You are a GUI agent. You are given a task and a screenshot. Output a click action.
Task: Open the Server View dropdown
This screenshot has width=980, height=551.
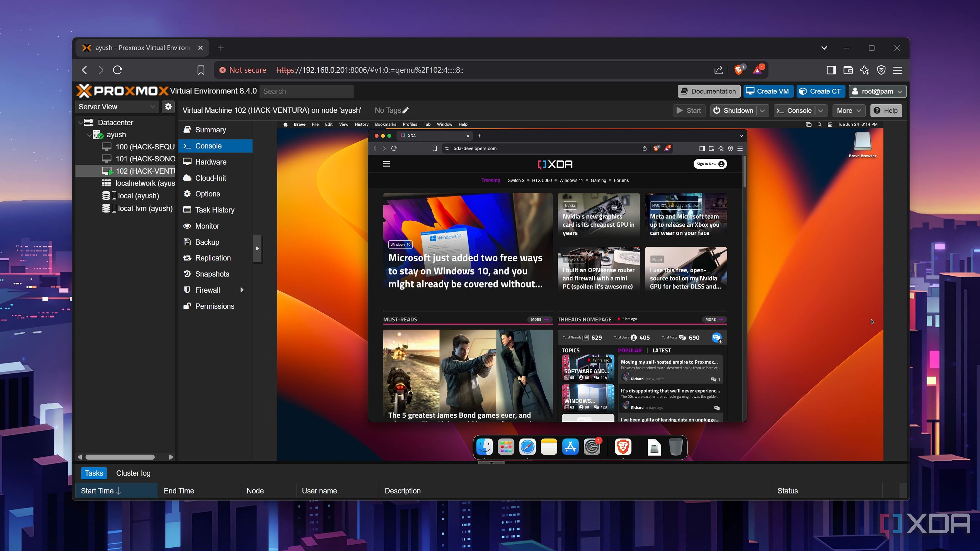117,107
